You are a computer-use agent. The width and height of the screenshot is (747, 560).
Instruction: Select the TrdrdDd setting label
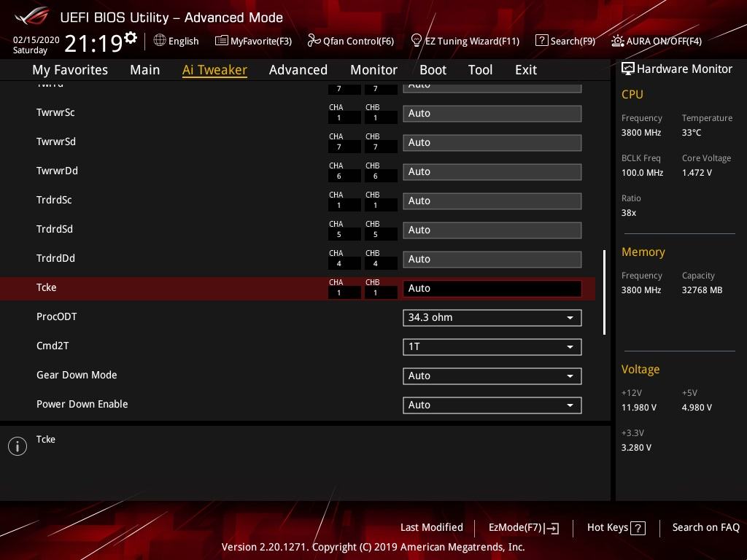click(55, 258)
